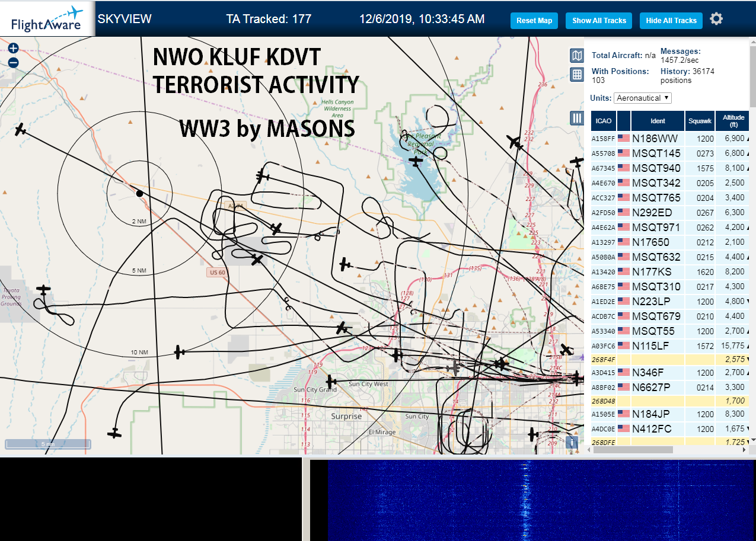Click Show All Tracks button
Screen dimensions: 756x541
(599, 20)
